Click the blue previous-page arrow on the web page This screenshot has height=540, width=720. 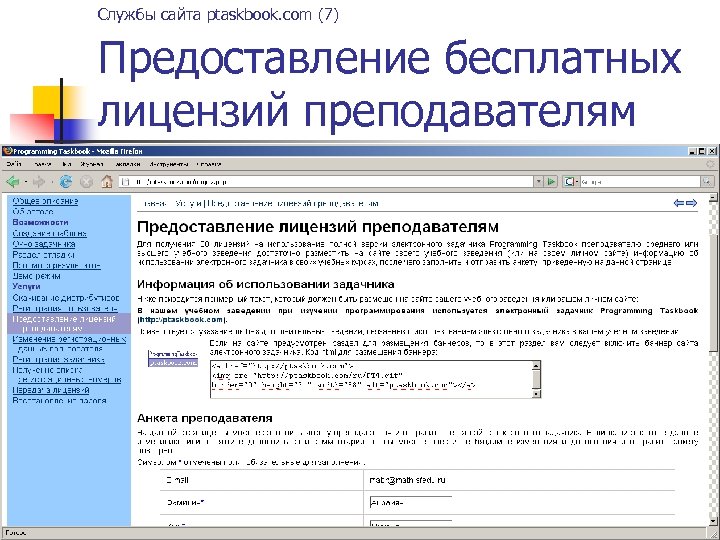[679, 203]
